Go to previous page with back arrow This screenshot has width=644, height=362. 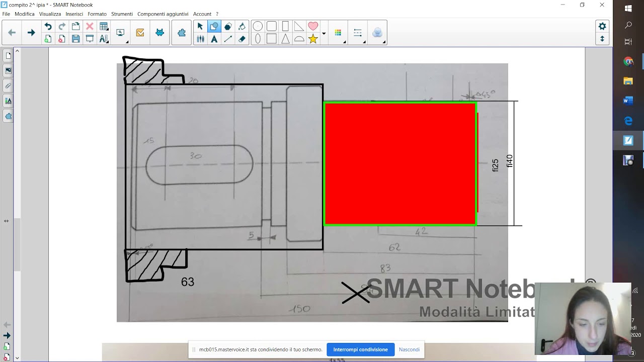pos(12,33)
